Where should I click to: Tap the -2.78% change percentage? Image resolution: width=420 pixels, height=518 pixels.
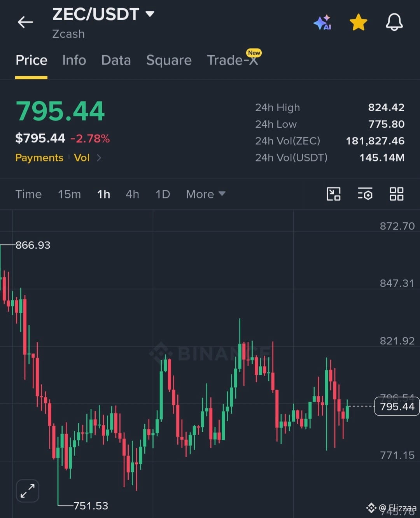click(x=90, y=139)
